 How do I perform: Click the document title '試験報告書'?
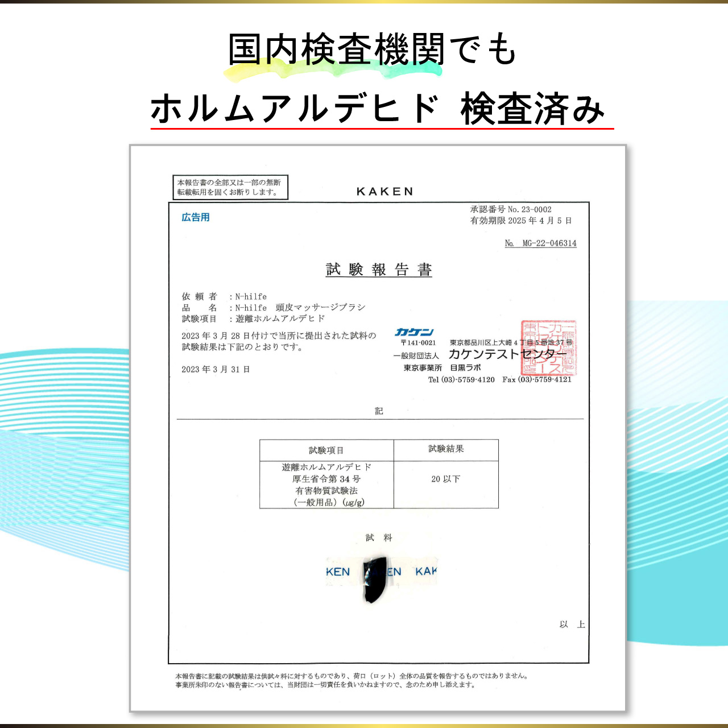[x=379, y=270]
